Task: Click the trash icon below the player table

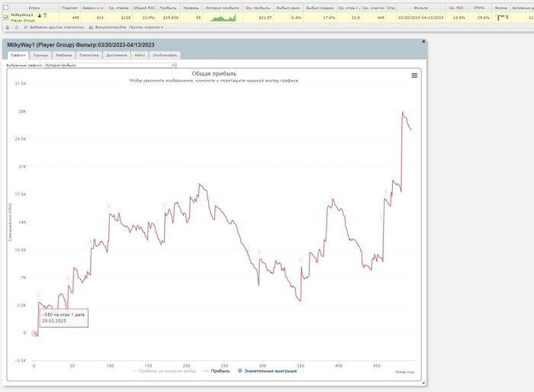Action: point(8,27)
